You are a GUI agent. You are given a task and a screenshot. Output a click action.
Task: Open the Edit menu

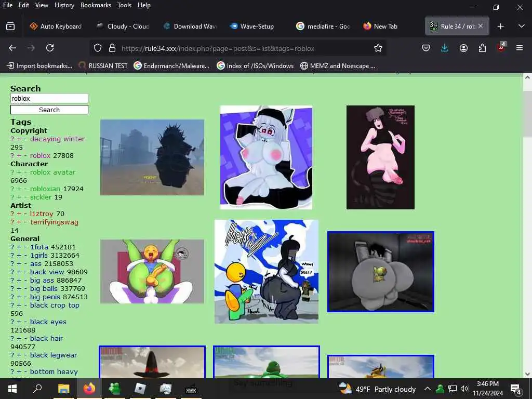point(23,5)
